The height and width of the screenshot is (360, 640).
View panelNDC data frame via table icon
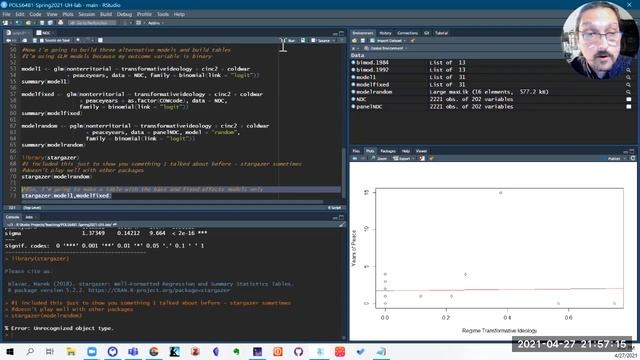[629, 107]
